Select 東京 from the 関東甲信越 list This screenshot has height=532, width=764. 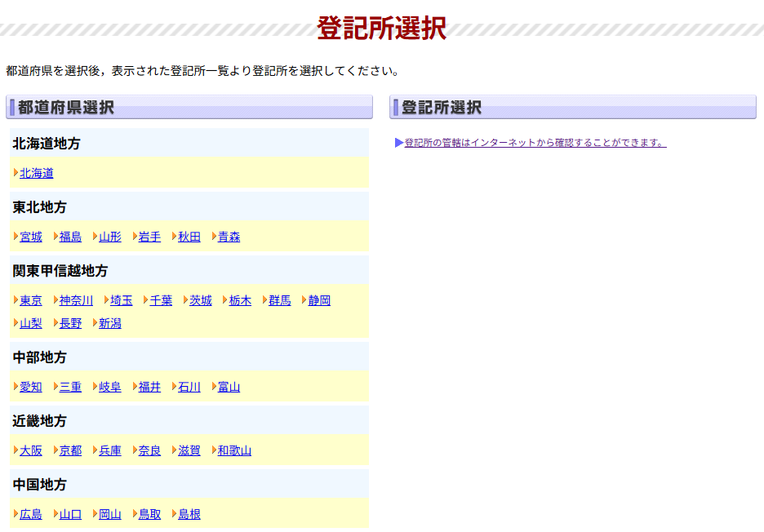coord(31,300)
